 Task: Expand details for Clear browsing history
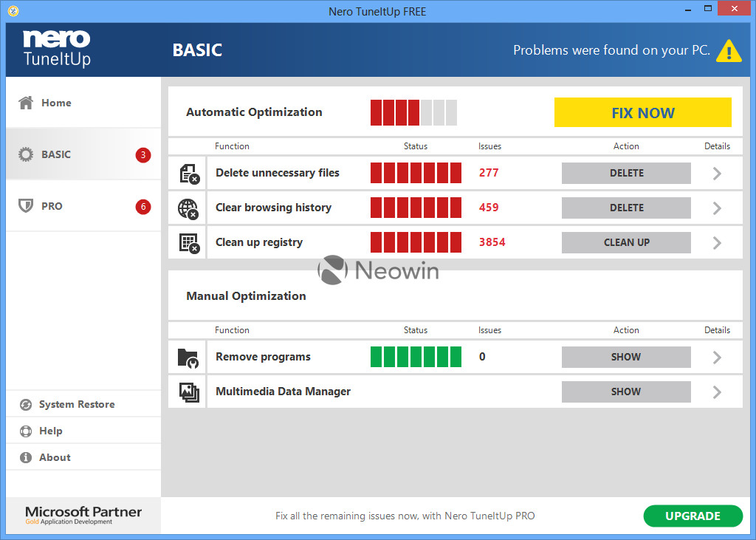tap(717, 208)
